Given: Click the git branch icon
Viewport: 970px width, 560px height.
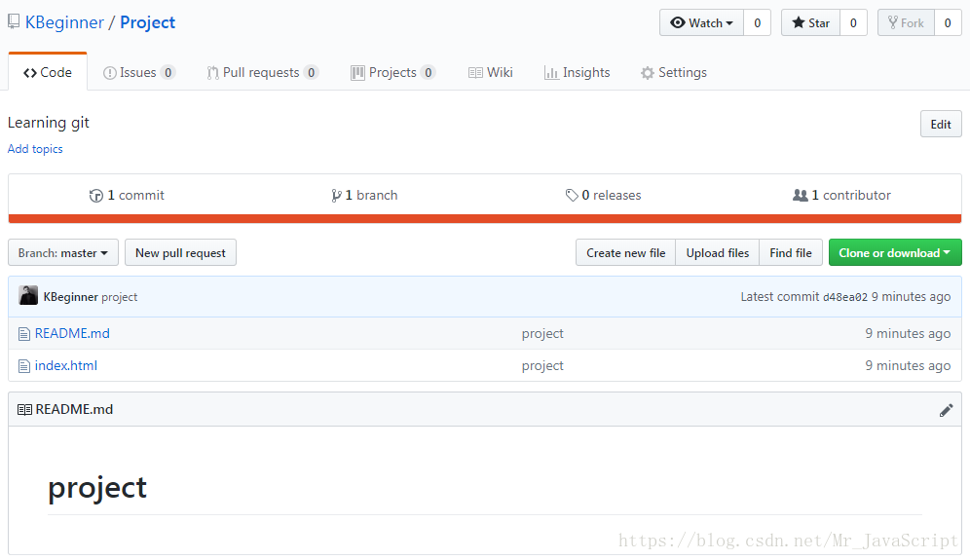Looking at the screenshot, I should tap(336, 196).
